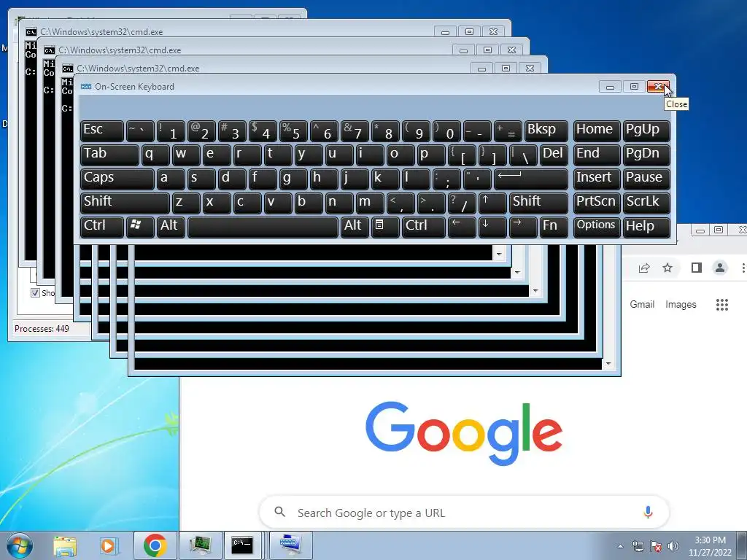Open Task Manager from the taskbar

coord(201,545)
